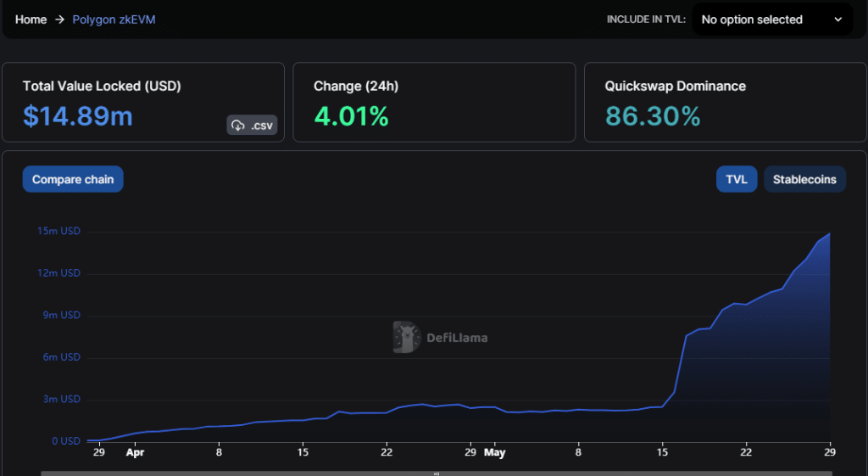The image size is (868, 476).
Task: Click the arrow between Home and Polygon zkEVM
Action: point(60,20)
